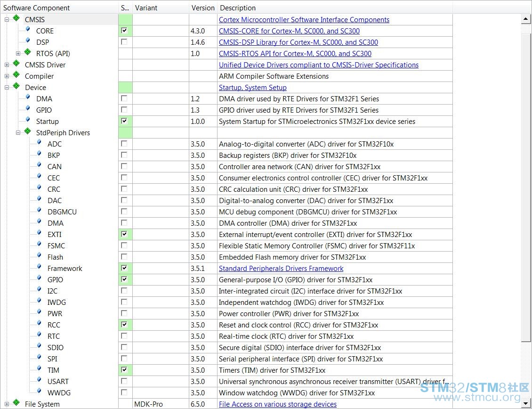Click the blue diamond icon beside I2C
The height and width of the screenshot is (409, 532).
(x=40, y=289)
